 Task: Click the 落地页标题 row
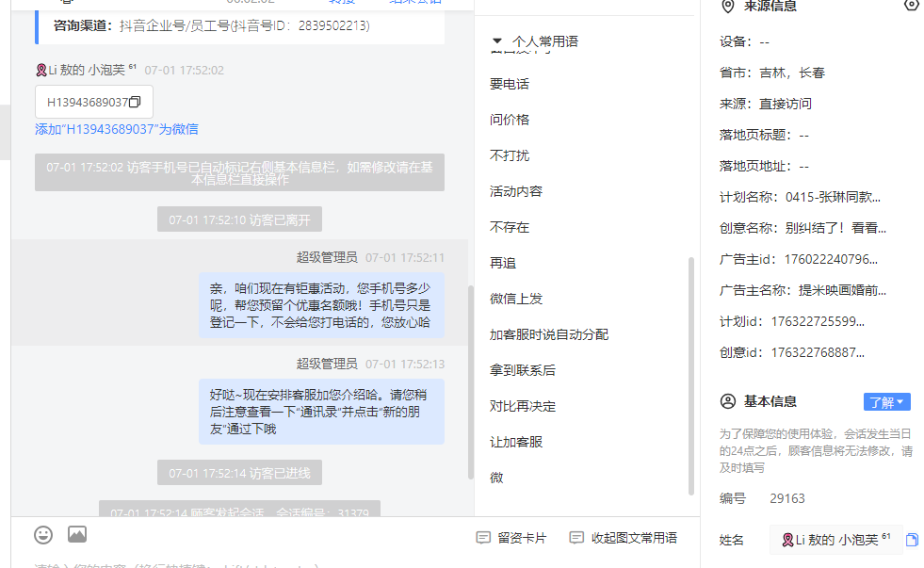[x=764, y=136]
